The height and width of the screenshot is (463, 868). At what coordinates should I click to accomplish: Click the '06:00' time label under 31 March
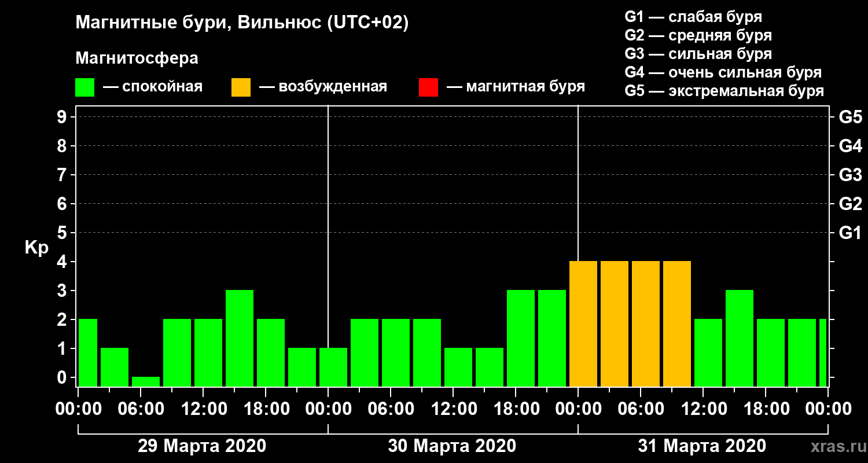pyautogui.click(x=641, y=409)
